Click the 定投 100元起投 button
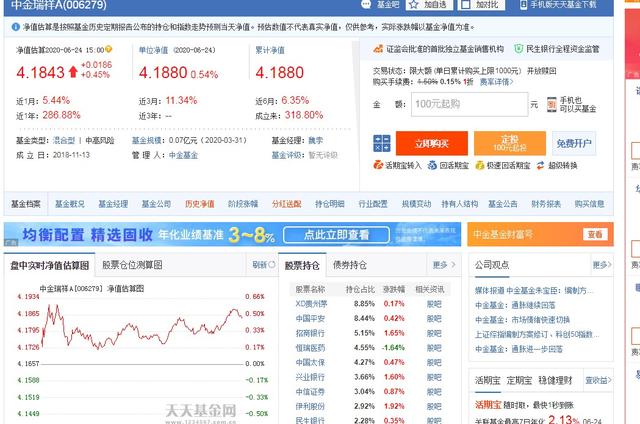Screen dimensions: 640x424 click(x=510, y=143)
